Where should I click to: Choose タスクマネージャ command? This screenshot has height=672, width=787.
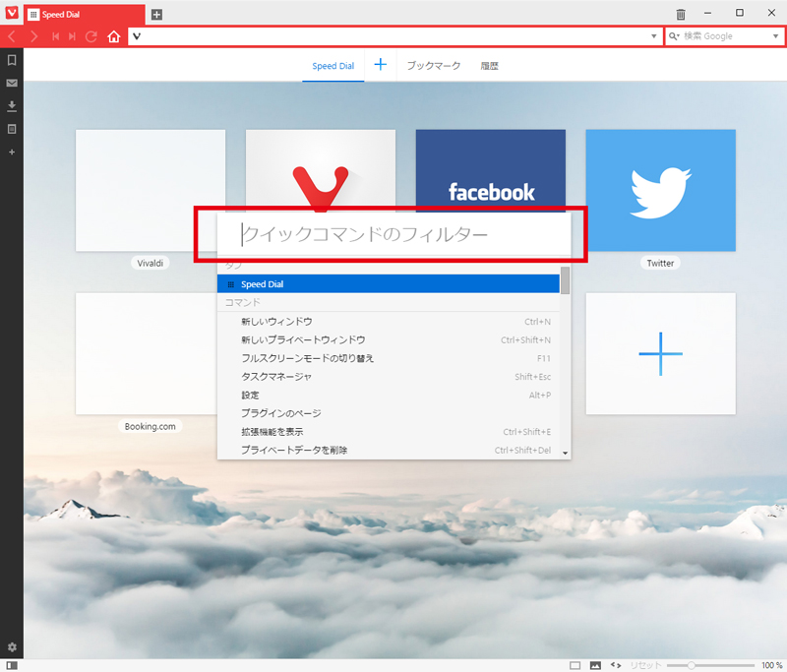pyautogui.click(x=388, y=377)
